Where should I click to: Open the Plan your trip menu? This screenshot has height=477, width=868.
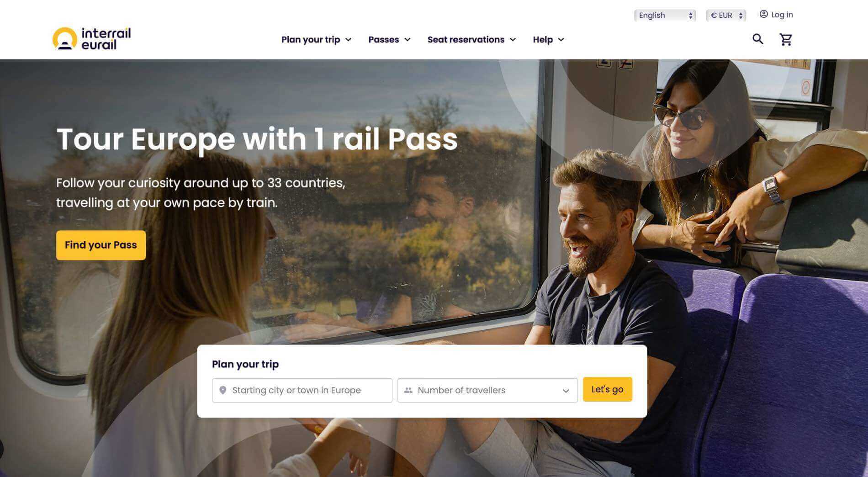[x=316, y=40]
